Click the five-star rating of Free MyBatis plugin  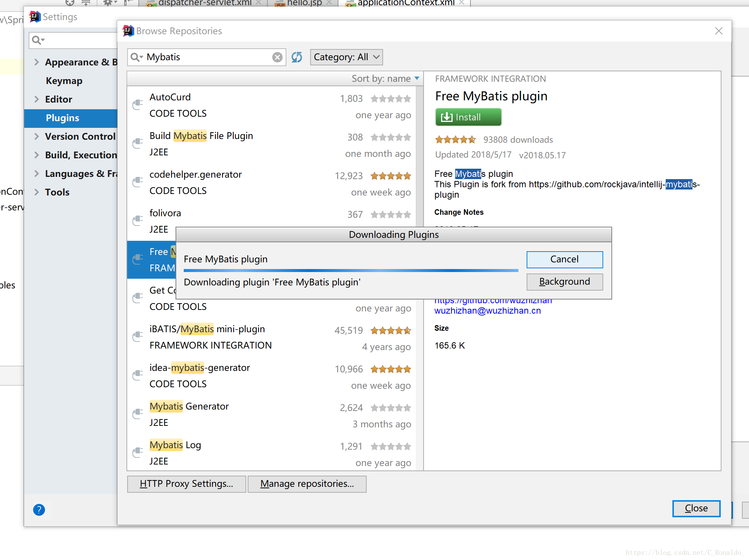point(456,140)
